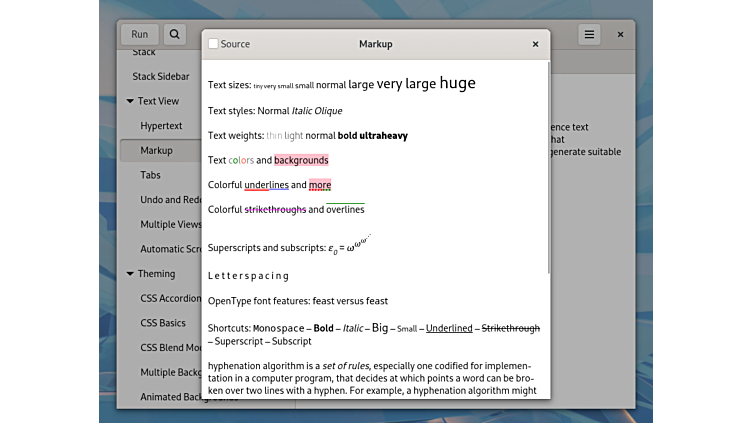Image resolution: width=752 pixels, height=423 pixels.
Task: Open the hamburger menu in header
Action: pyautogui.click(x=590, y=34)
